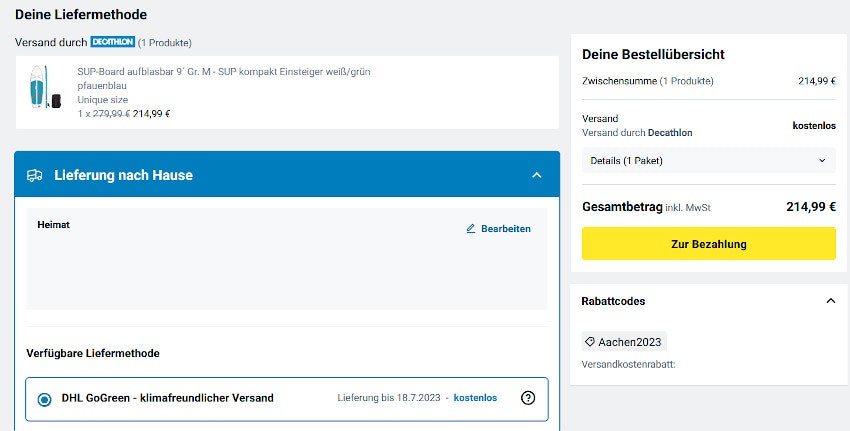Screen dimensions: 850x431
Task: Click the Lieferung nach Hause header title
Action: [x=123, y=175]
